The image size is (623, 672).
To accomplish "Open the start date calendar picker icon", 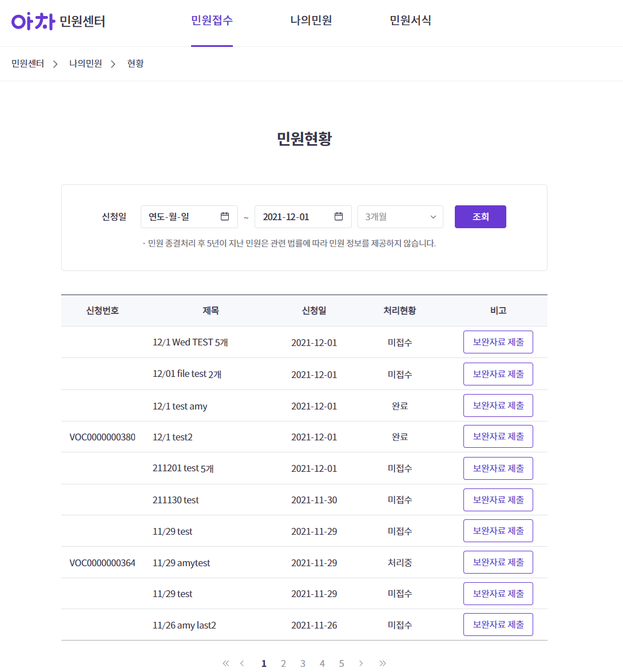I will click(x=225, y=217).
